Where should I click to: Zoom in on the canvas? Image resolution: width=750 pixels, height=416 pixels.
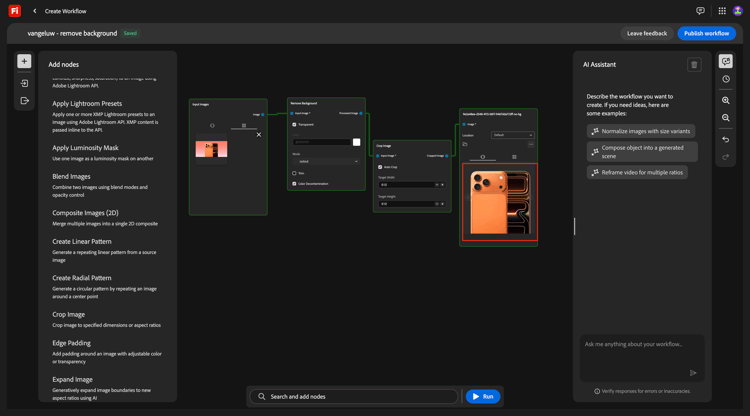tap(726, 100)
